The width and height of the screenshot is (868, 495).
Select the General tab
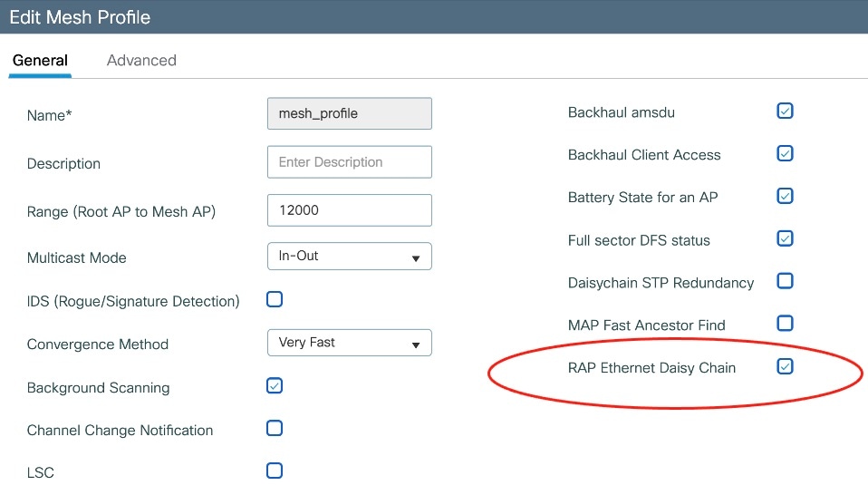pos(40,61)
